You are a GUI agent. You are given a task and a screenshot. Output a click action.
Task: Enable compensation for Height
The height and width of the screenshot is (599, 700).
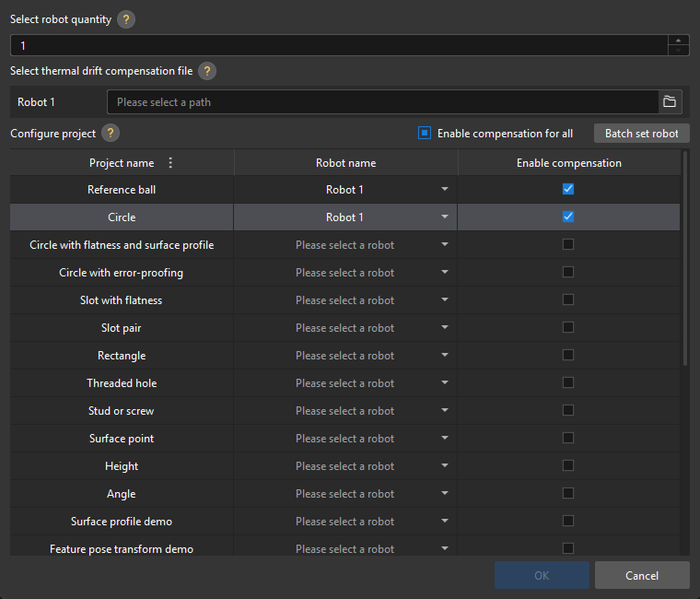568,466
